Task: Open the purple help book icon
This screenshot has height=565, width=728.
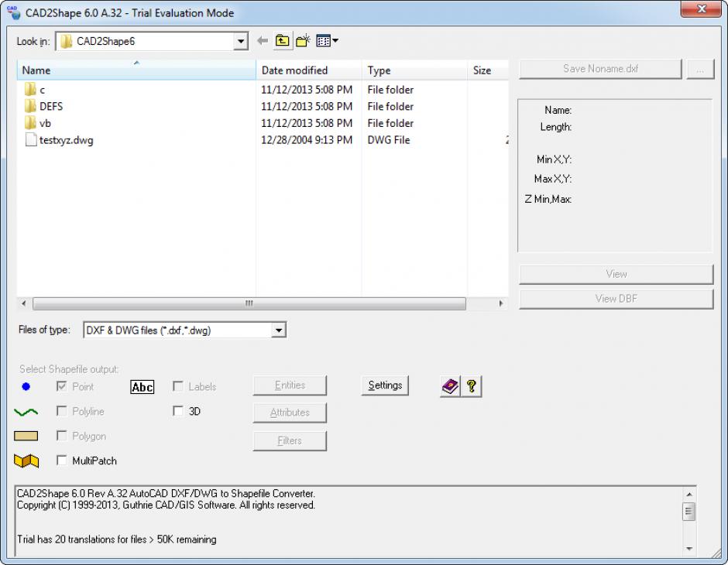Action: [x=450, y=386]
